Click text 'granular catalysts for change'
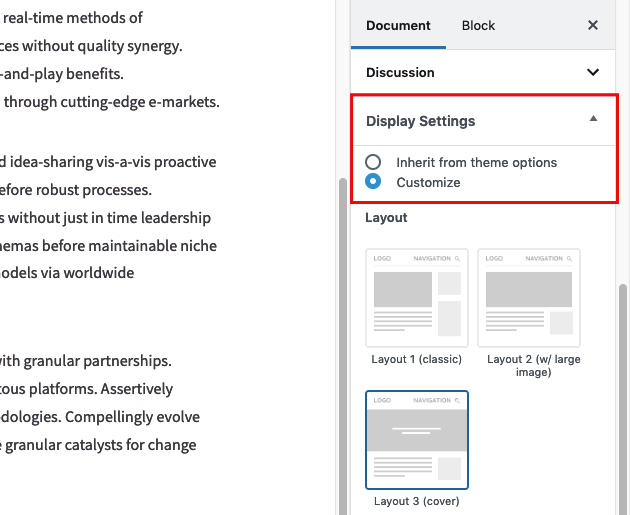This screenshot has width=630, height=515. [x=100, y=445]
